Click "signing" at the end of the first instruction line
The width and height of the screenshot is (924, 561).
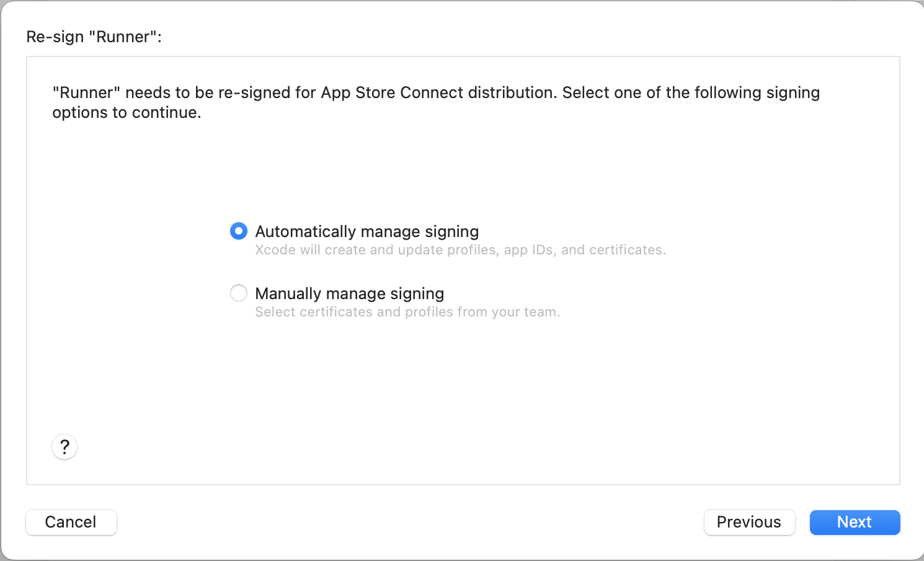point(793,92)
